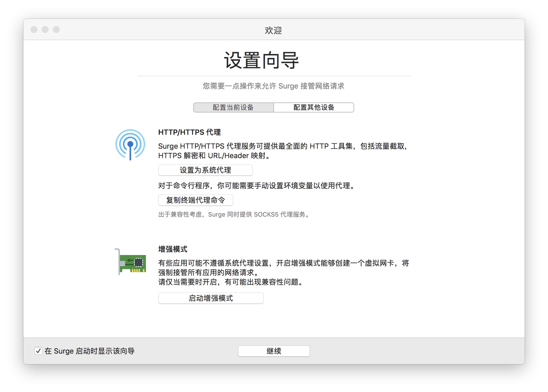Select the HTTP/HTTPS 代理 section heading
Screen dimensions: 548x392
click(189, 132)
